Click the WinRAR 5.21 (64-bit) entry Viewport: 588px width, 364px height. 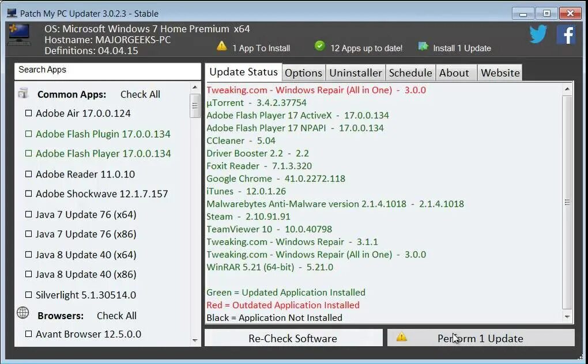pos(270,267)
